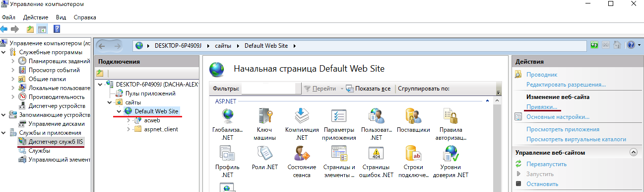Click the IIS help question mark icon
Viewport: 644px width, 192px height.
click(x=631, y=45)
